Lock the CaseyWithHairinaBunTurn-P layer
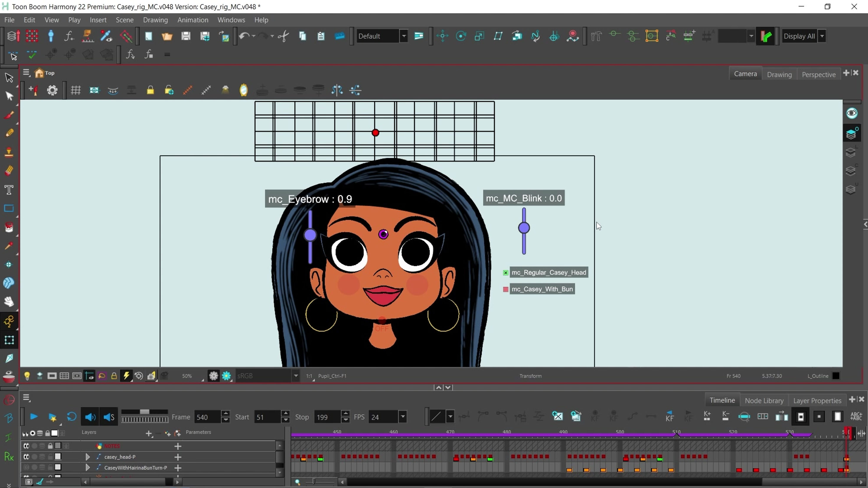 pos(50,467)
